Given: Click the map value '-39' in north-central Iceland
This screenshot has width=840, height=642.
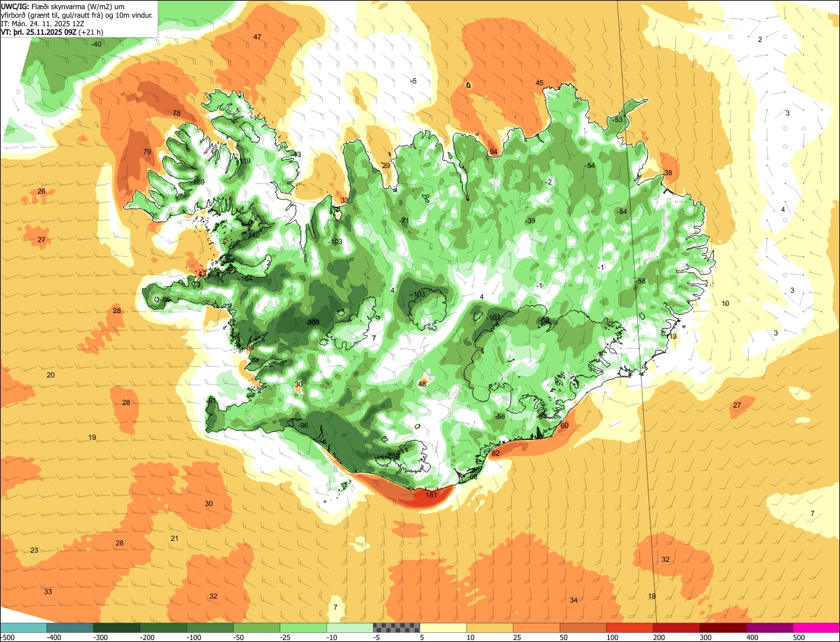Looking at the screenshot, I should pyautogui.click(x=530, y=221).
